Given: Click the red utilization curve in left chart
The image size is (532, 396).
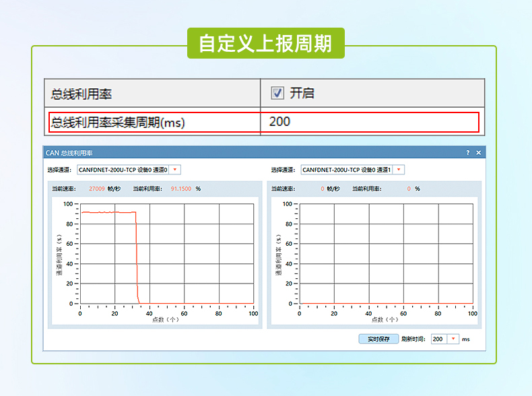Looking at the screenshot, I should [x=108, y=212].
